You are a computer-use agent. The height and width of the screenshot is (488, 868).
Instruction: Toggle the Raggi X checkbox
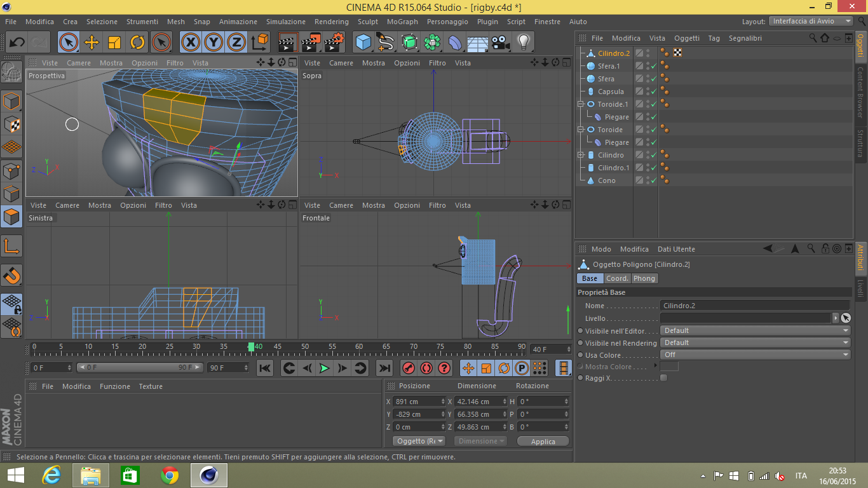pyautogui.click(x=663, y=378)
